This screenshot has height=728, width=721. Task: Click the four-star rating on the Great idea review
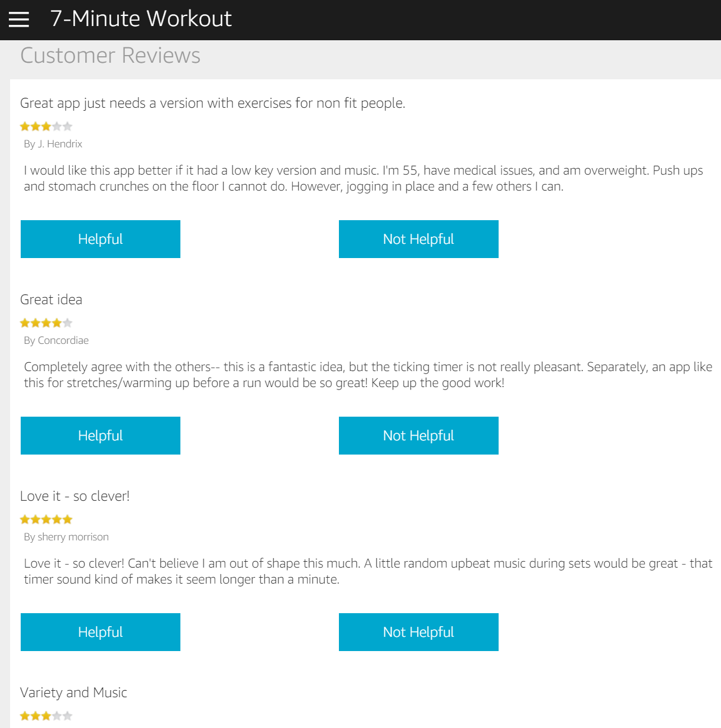[x=46, y=323]
